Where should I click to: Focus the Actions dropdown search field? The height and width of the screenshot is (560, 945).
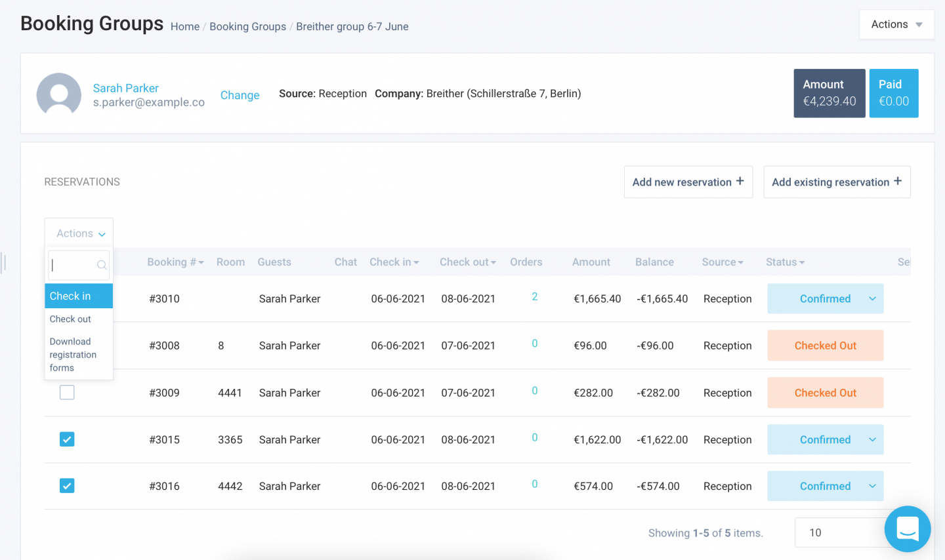pyautogui.click(x=79, y=265)
